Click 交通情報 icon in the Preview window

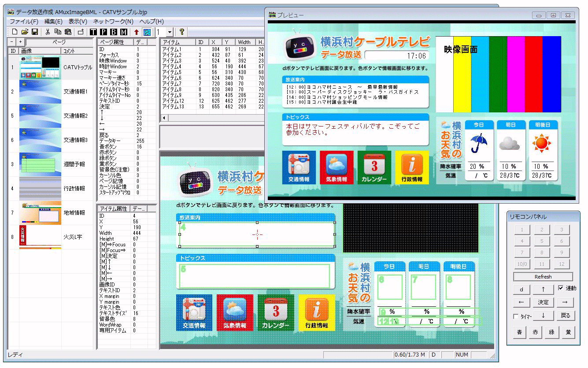(300, 167)
